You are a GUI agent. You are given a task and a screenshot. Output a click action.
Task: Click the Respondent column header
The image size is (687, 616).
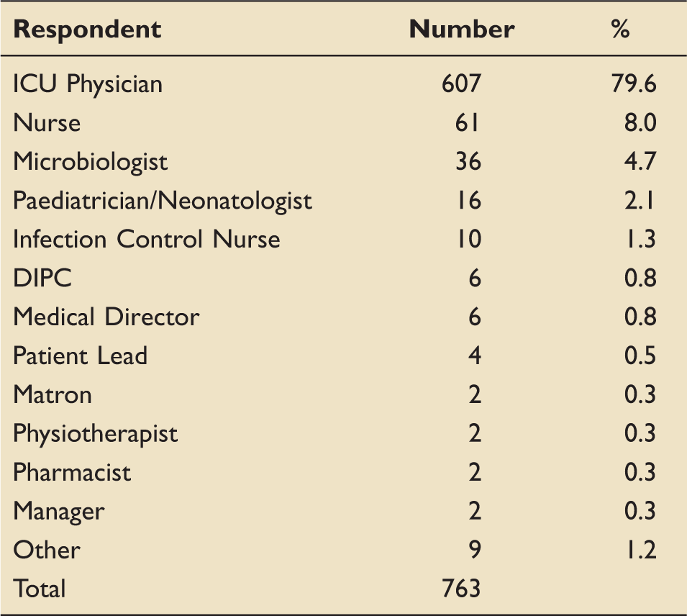[x=88, y=31]
